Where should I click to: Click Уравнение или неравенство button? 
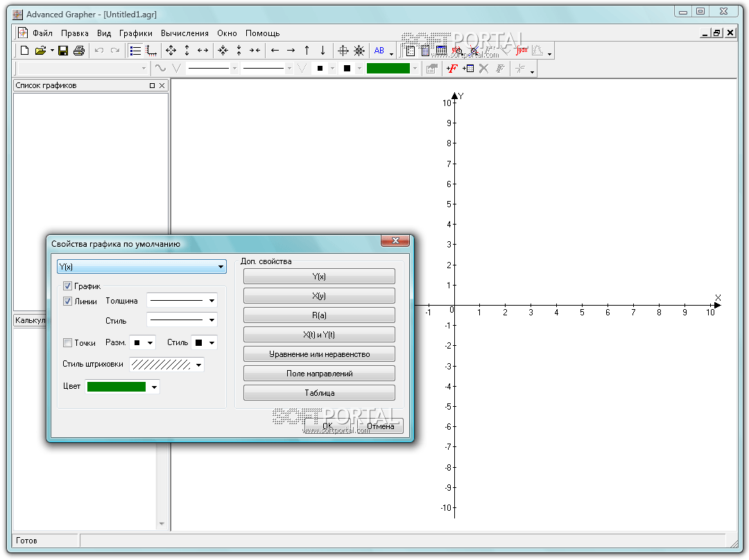pyautogui.click(x=319, y=354)
